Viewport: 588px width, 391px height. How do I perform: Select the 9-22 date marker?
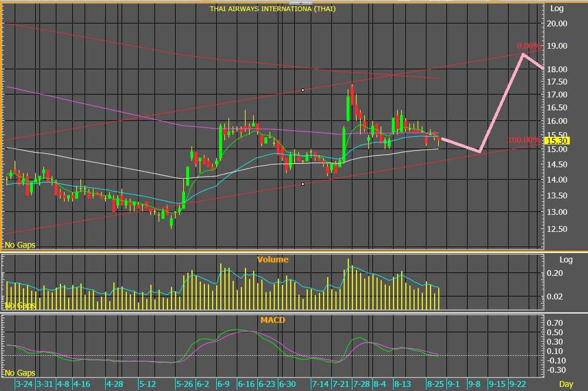[x=518, y=385]
